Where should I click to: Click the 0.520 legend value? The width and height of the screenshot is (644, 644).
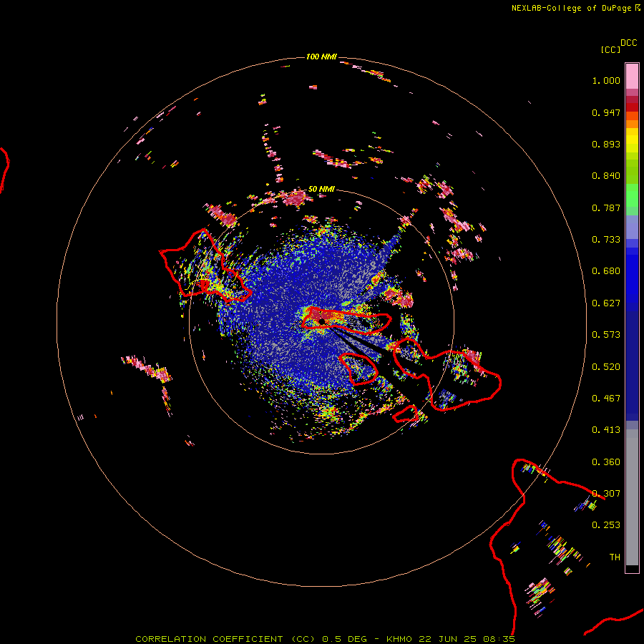coord(606,367)
